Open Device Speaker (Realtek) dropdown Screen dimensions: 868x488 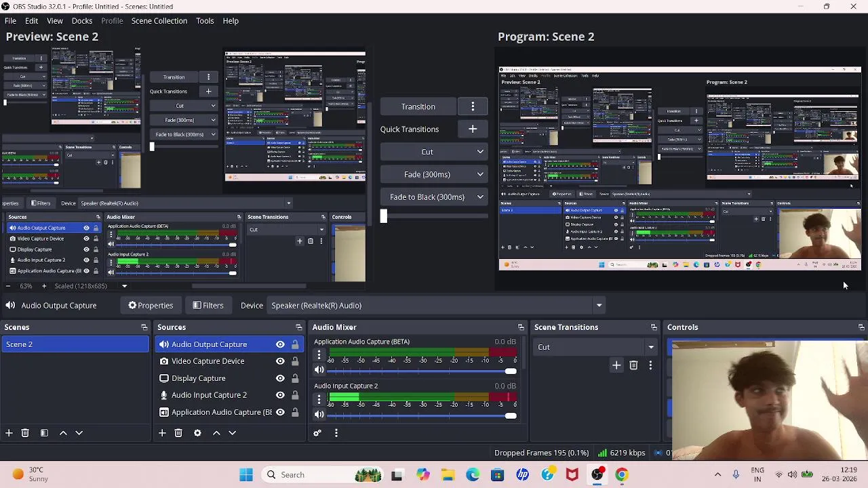click(437, 306)
